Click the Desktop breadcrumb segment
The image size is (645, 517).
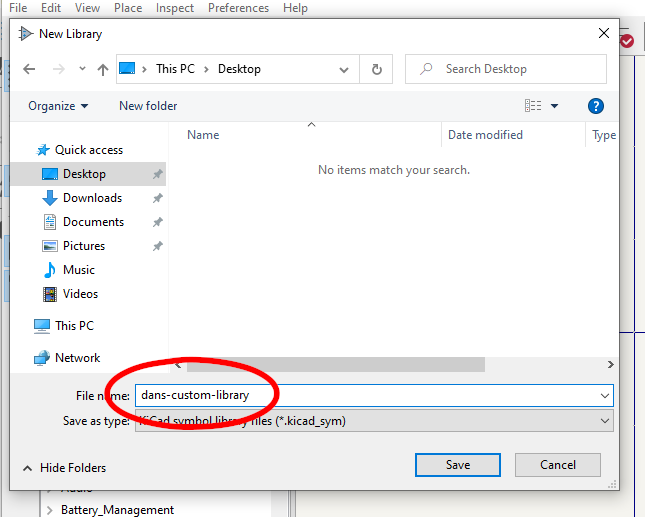[239, 69]
